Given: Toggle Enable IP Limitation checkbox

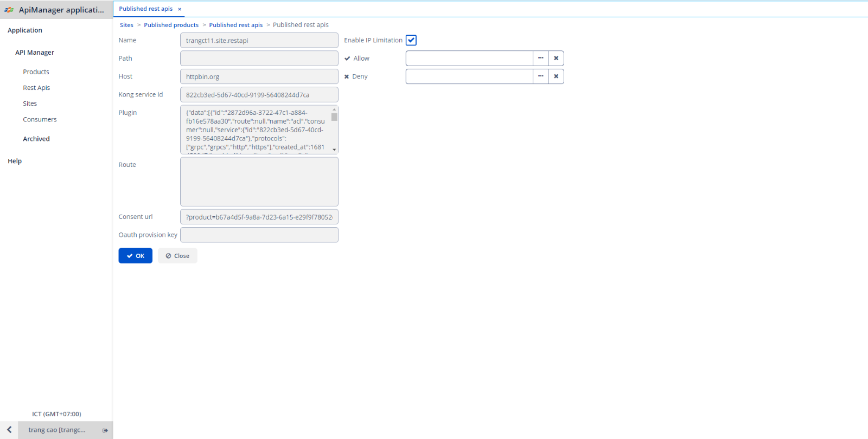Looking at the screenshot, I should click(x=411, y=40).
